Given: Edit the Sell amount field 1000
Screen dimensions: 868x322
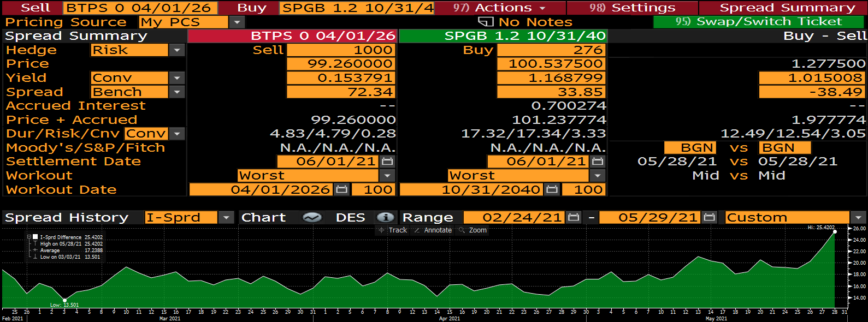Looking at the screenshot, I should tap(340, 50).
